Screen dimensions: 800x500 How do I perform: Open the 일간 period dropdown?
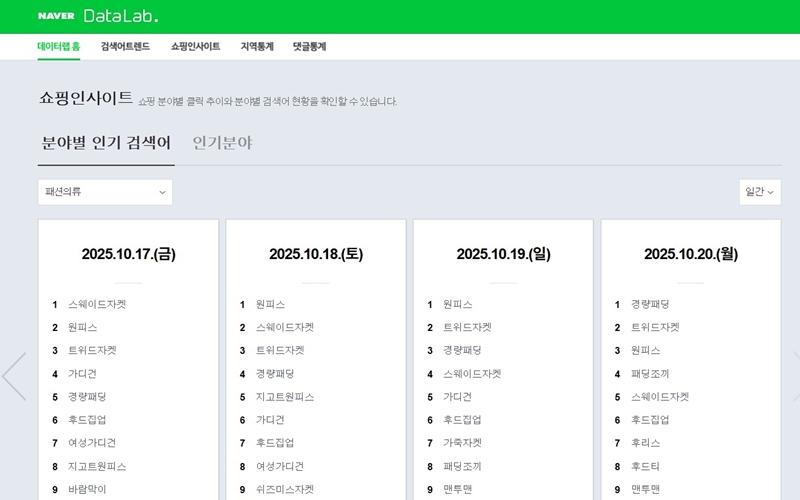760,192
